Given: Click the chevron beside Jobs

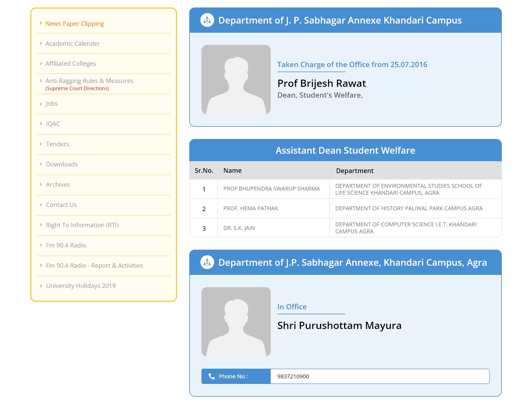Looking at the screenshot, I should point(41,104).
